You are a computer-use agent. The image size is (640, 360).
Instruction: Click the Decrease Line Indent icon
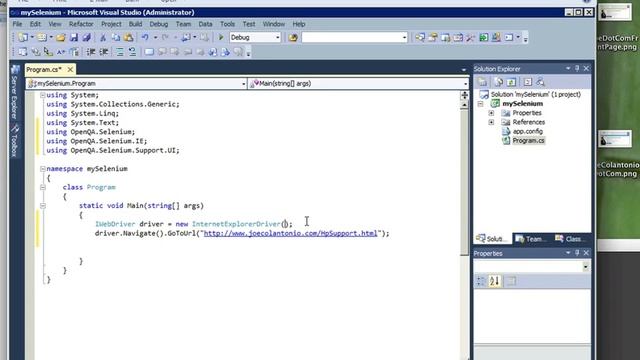(91, 52)
